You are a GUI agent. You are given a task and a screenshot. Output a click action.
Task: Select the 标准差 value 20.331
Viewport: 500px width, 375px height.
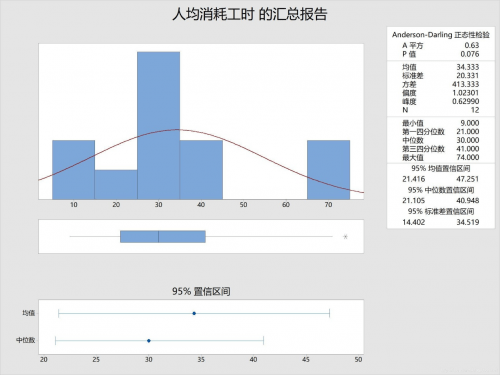(x=468, y=75)
